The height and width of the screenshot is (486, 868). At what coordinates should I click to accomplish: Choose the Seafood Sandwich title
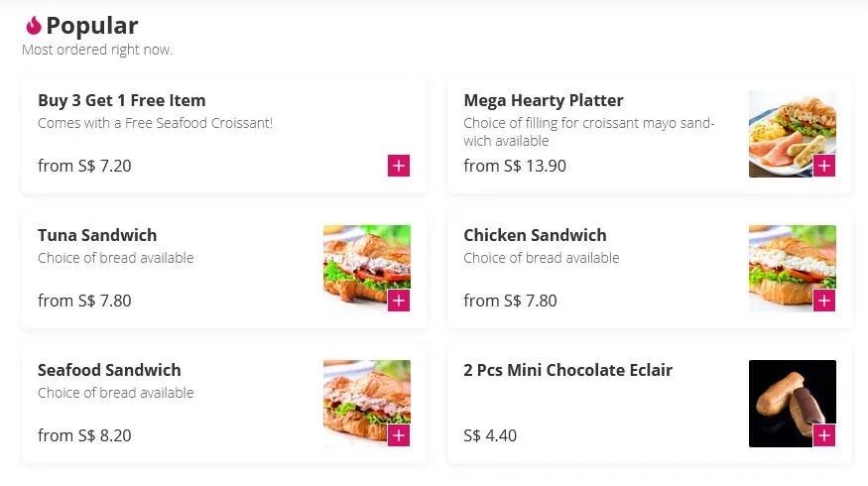pyautogui.click(x=109, y=370)
